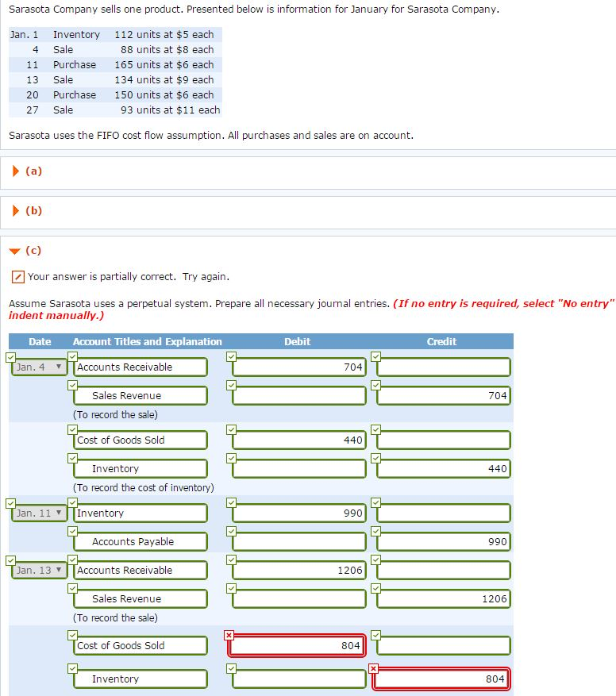
Task: Click the empty credit field on Jan. 4 Accounts Receivable row
Action: (x=444, y=367)
